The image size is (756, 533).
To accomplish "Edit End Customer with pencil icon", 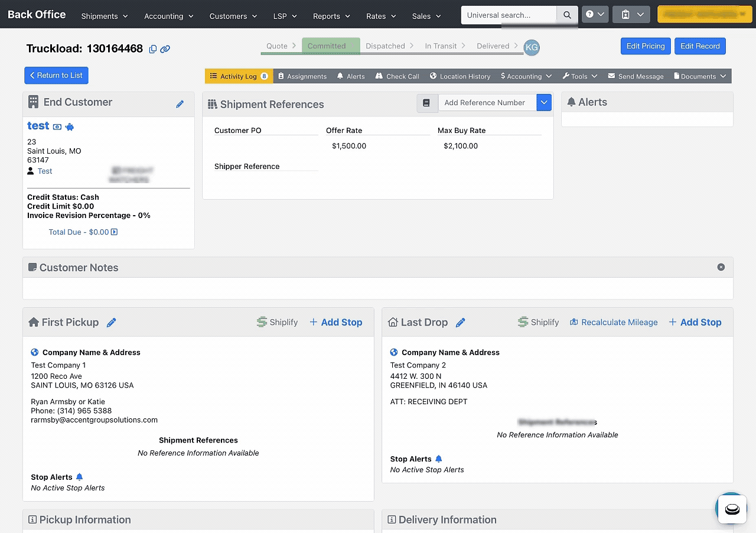I will point(180,104).
